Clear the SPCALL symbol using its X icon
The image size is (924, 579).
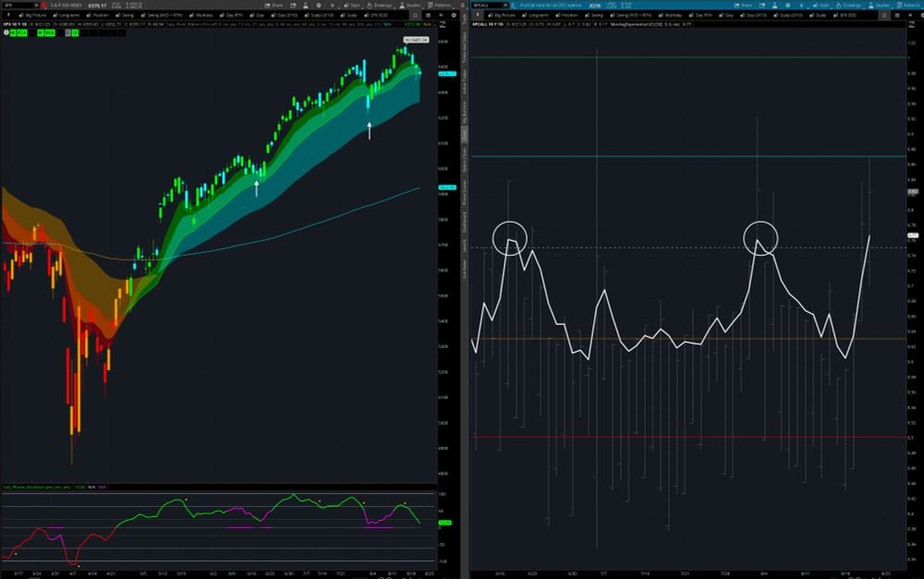[x=505, y=6]
